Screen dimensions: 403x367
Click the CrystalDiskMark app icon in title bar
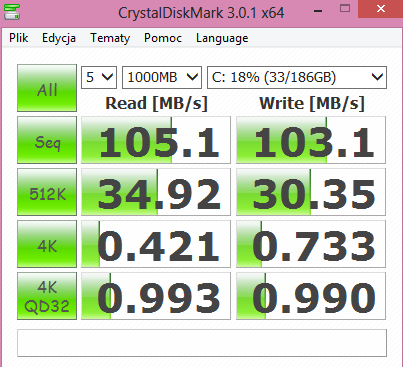point(12,12)
